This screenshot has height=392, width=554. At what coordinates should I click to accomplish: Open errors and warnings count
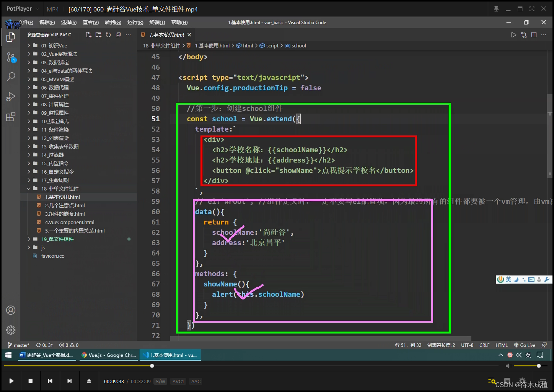[x=69, y=345]
